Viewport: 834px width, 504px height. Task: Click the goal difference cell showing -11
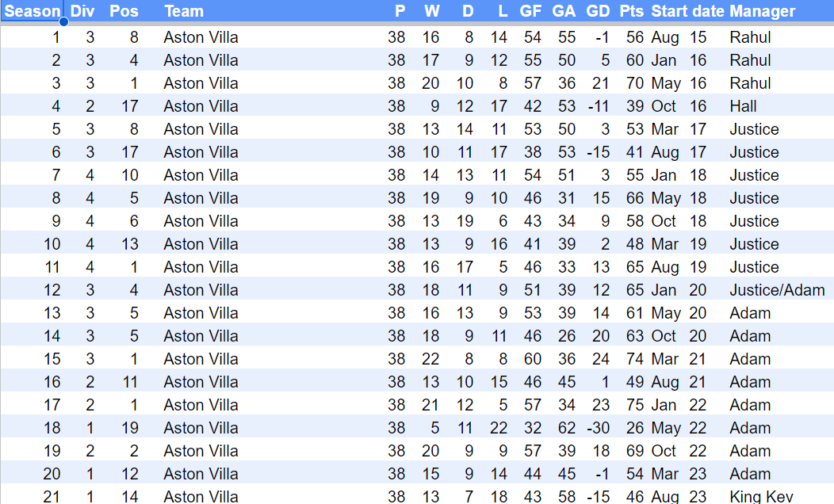click(x=598, y=106)
